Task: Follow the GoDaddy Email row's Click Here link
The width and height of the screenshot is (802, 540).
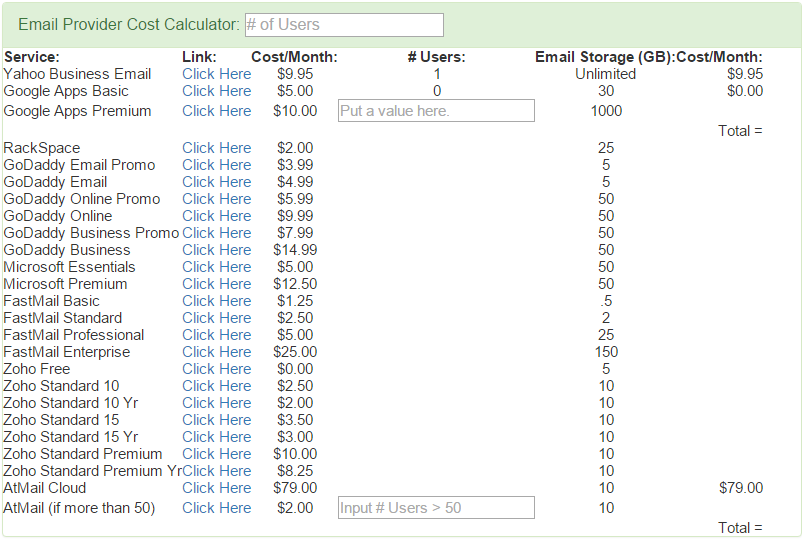Action: click(x=217, y=182)
